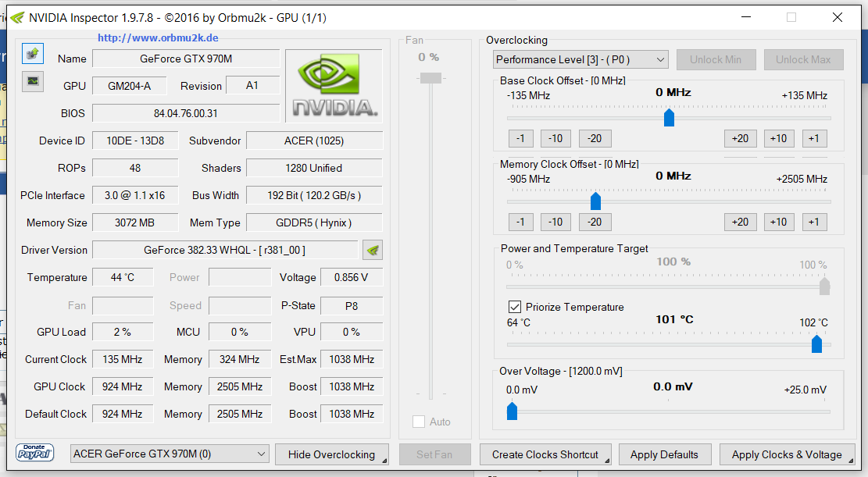Open the ACER GeForce GTX 970M GPU selector
Viewport: 868px width, 477px height.
point(170,454)
